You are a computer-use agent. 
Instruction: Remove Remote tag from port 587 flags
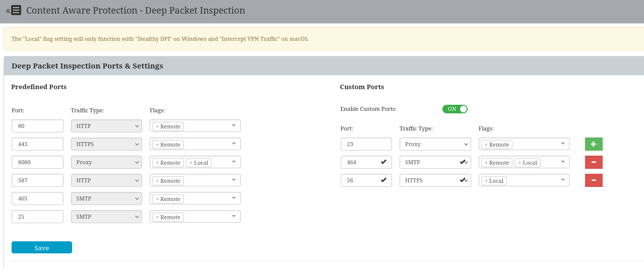157,181
